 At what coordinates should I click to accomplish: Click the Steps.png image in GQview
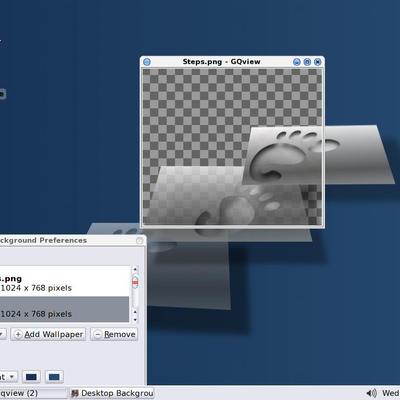(x=232, y=146)
